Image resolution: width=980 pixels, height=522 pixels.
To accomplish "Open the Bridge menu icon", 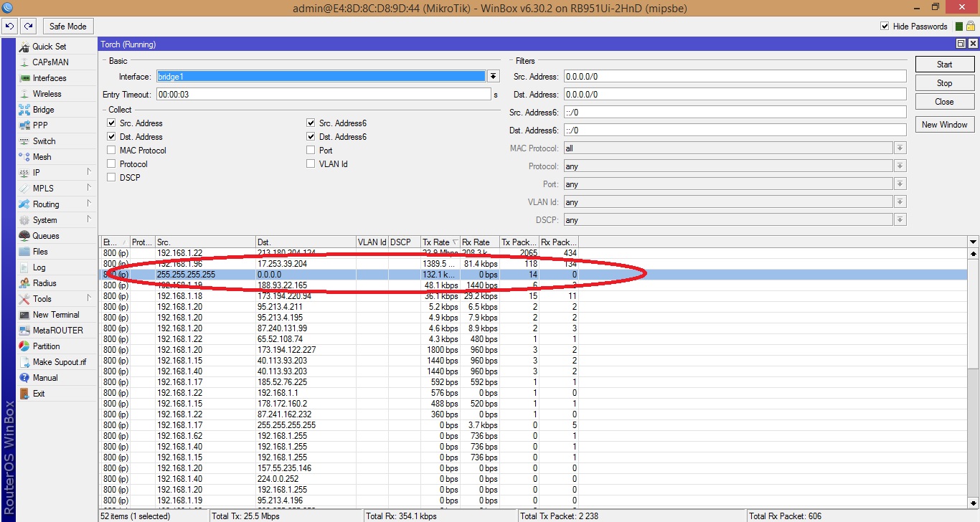I will (x=24, y=110).
